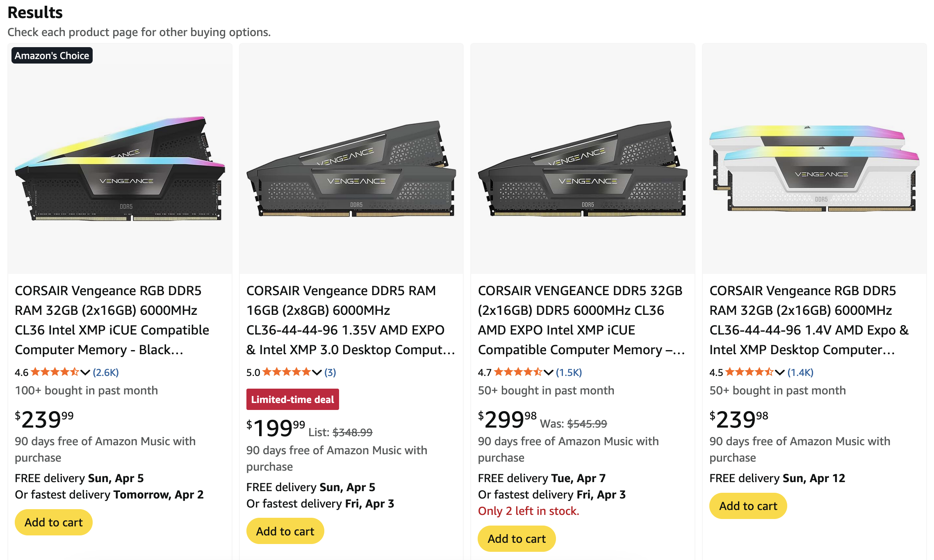Click the Amazon's Choice badge
The width and height of the screenshot is (934, 560).
click(x=52, y=56)
